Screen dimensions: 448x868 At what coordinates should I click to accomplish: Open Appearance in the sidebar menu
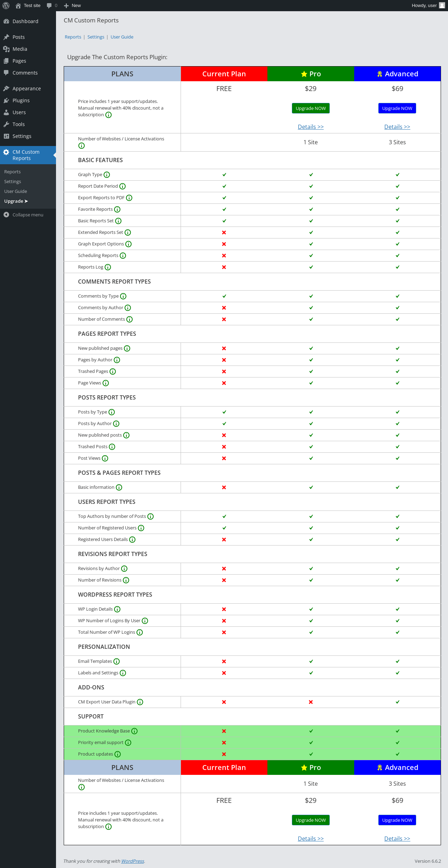click(27, 89)
